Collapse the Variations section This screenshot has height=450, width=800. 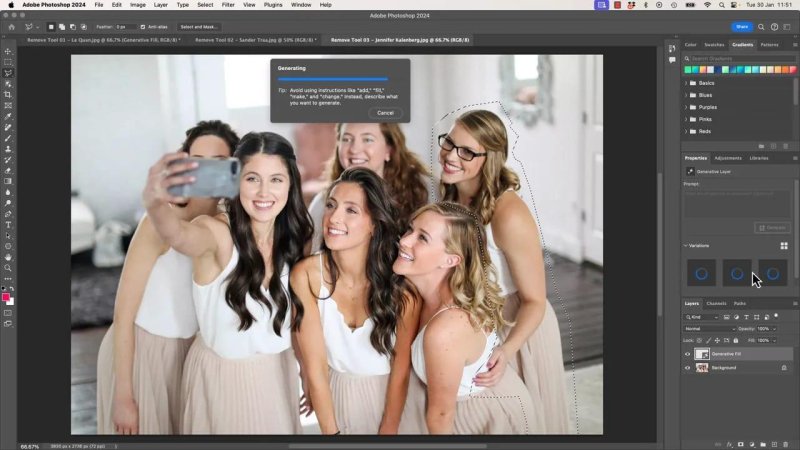(x=686, y=246)
